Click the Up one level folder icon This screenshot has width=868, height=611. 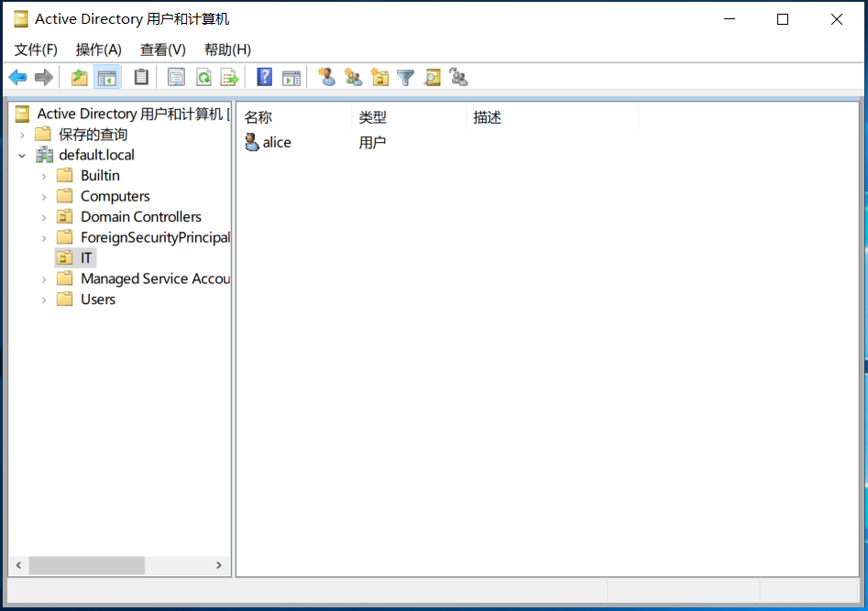[80, 78]
